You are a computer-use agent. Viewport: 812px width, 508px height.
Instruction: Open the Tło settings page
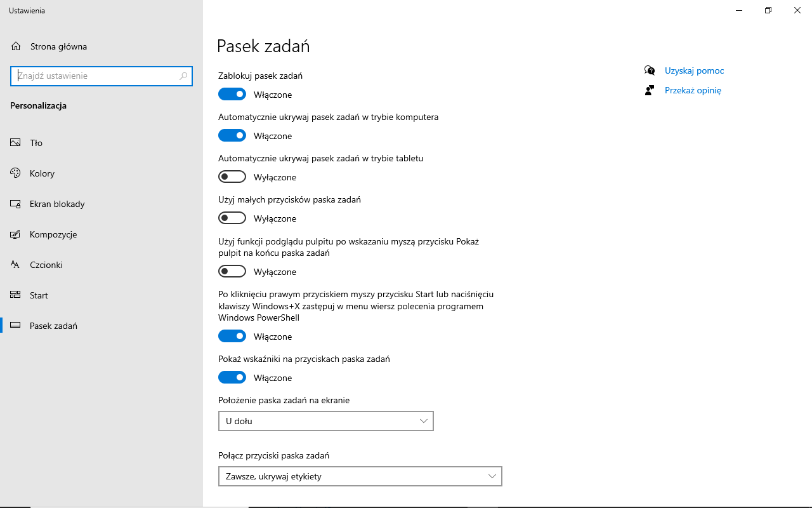(x=101, y=143)
